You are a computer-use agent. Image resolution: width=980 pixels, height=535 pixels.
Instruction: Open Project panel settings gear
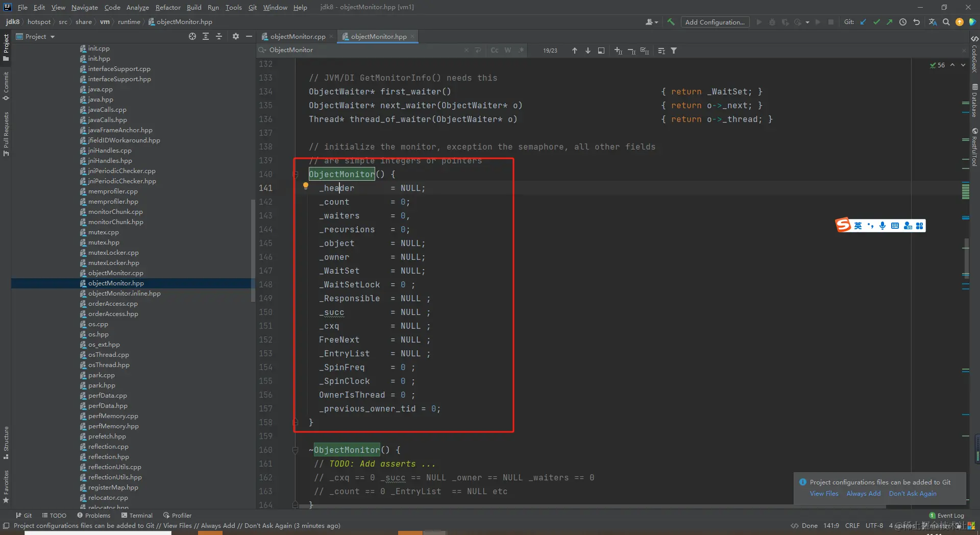235,36
